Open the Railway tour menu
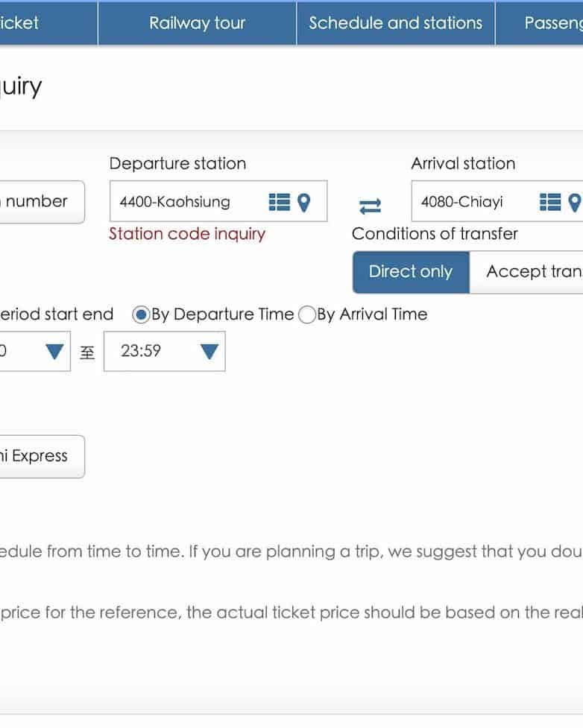Screen dimensions: 583x728 [197, 23]
